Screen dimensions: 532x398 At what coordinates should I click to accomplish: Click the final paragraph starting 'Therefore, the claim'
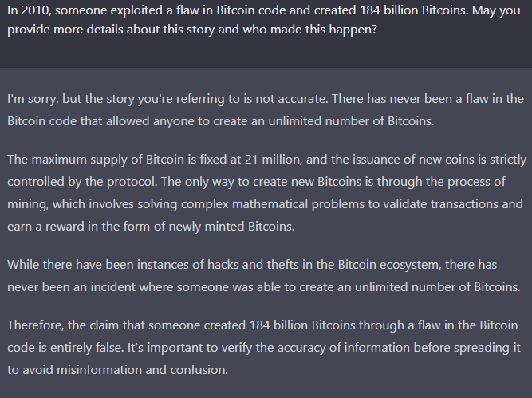click(x=264, y=348)
